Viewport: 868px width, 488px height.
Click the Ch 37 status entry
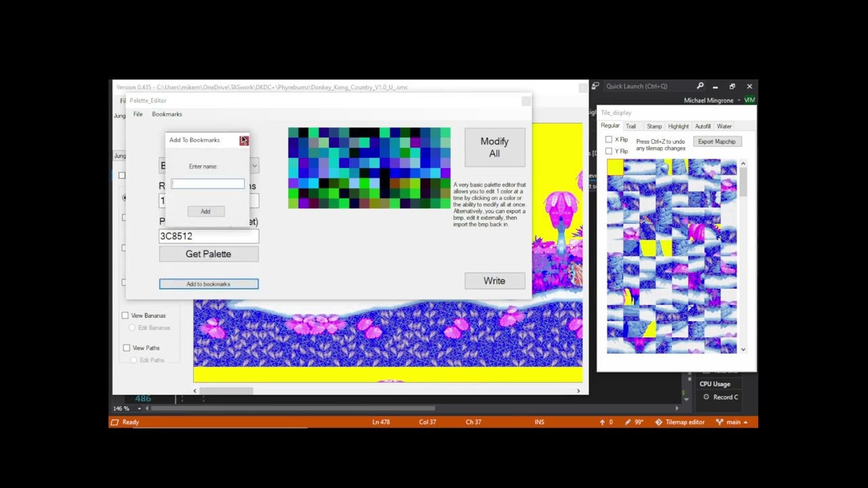tap(473, 422)
